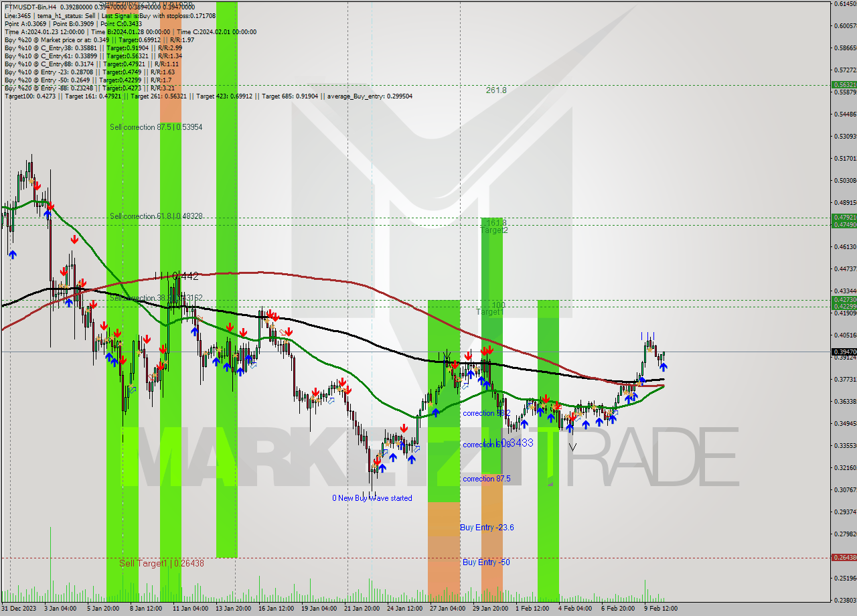Click the current price tag 0.39470
The height and width of the screenshot is (616, 857).
(x=844, y=352)
